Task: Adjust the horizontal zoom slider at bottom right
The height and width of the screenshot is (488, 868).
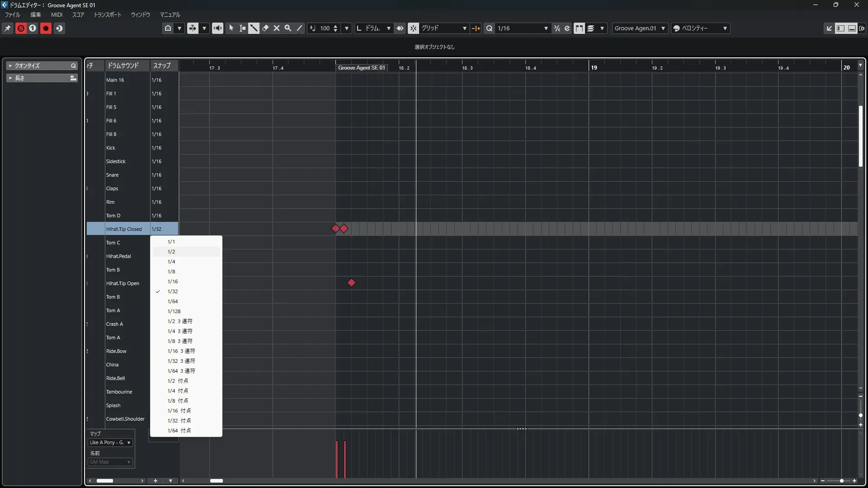Action: point(841,481)
